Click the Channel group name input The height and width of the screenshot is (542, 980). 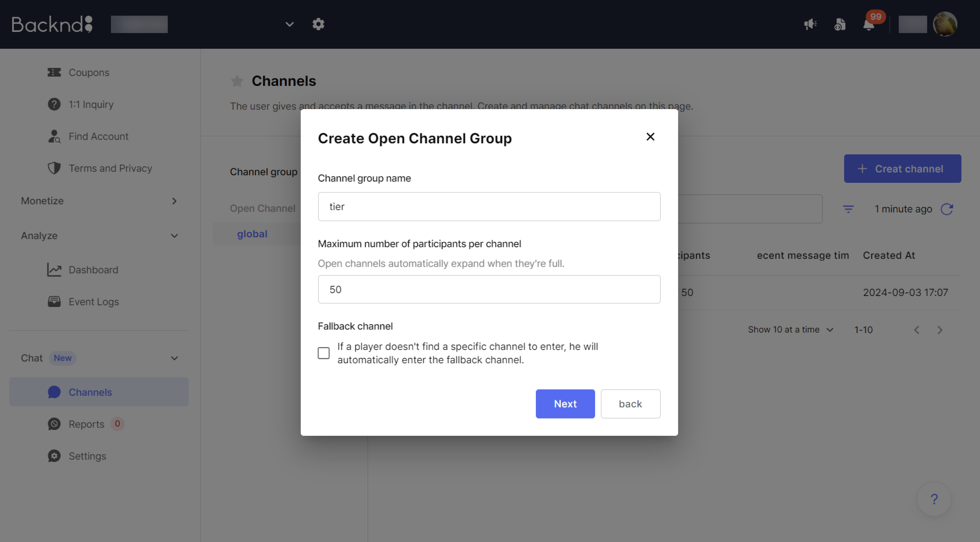(x=489, y=207)
